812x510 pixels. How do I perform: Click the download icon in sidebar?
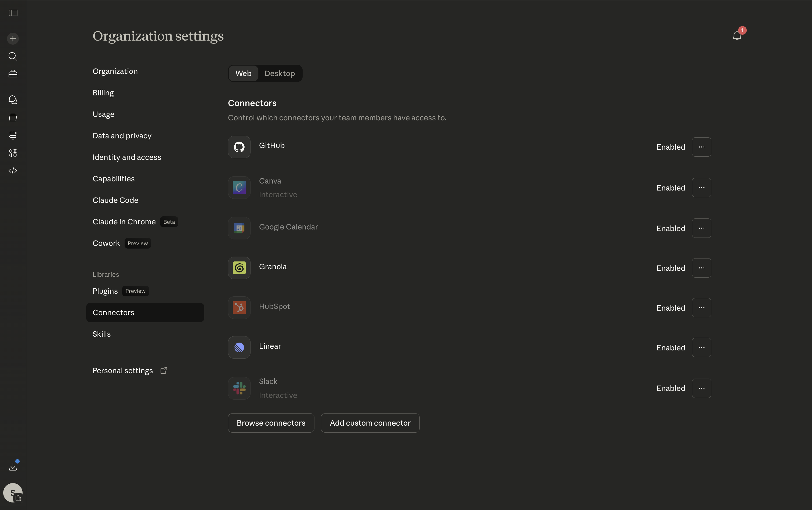[13, 466]
